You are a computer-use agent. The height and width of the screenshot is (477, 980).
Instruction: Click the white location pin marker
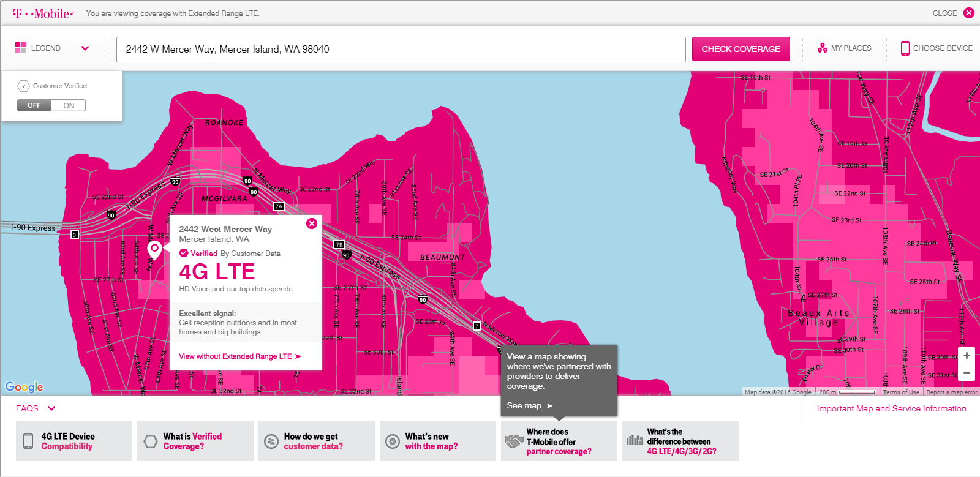155,250
